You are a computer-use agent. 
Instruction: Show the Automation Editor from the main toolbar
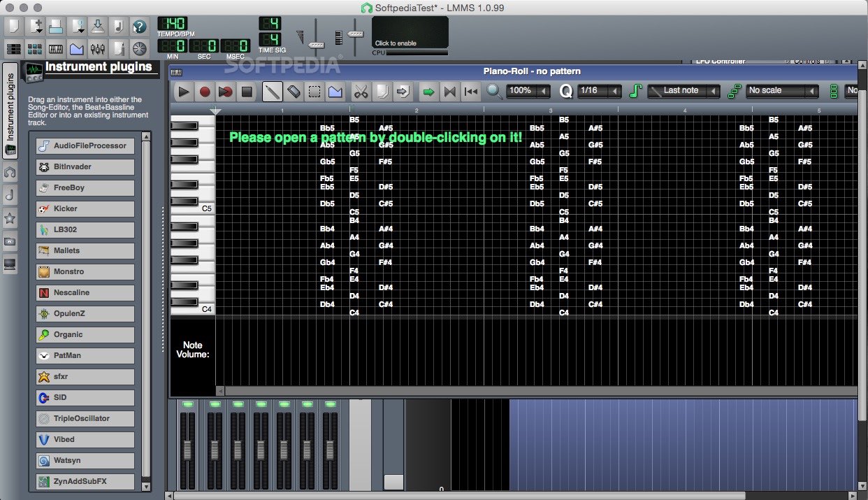pos(77,49)
